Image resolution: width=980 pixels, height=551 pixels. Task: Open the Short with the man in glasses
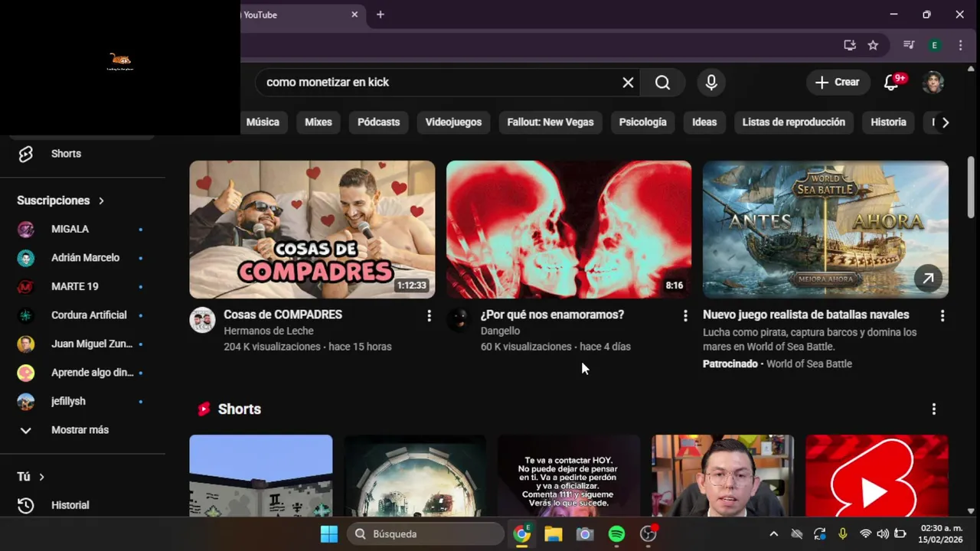[723, 476]
